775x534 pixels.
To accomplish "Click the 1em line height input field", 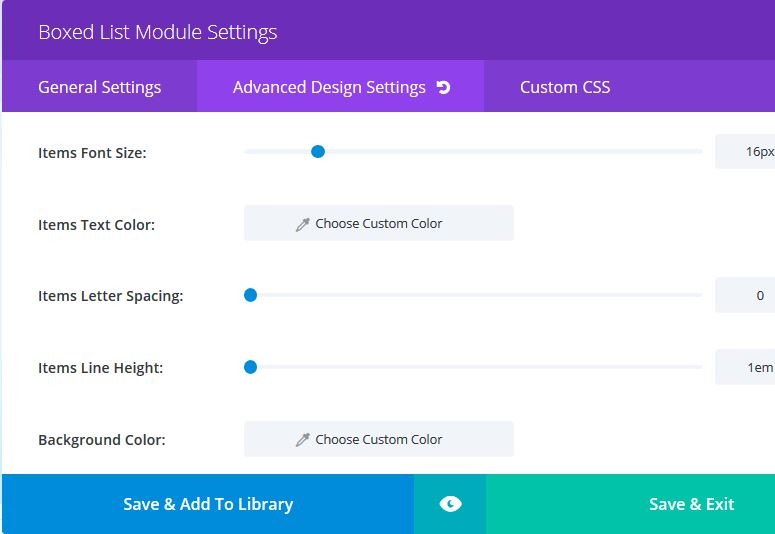I will tap(745, 367).
